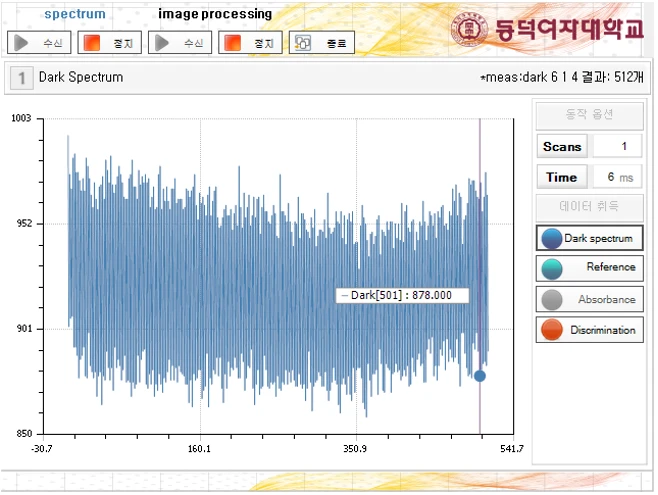Click the Time label button
Viewport: 658px width, 495px height.
[562, 177]
